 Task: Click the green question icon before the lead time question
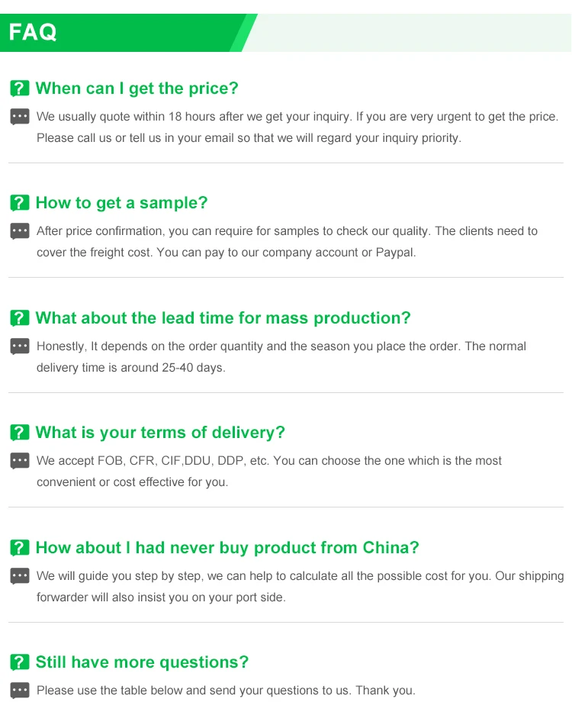point(20,318)
